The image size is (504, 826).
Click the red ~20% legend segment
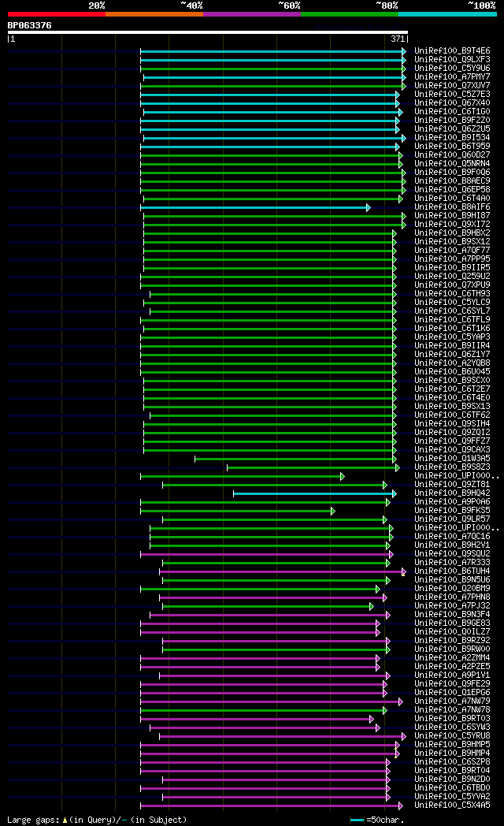tap(56, 14)
